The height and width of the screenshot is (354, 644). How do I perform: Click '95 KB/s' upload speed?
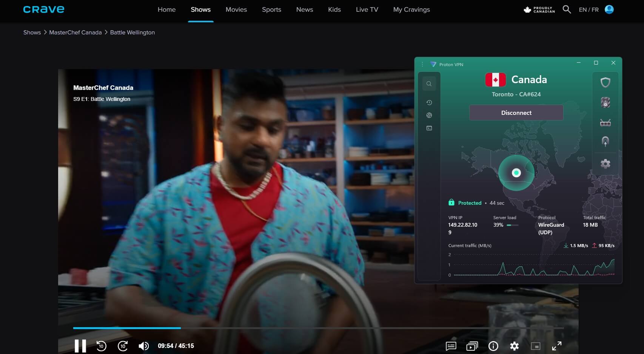click(607, 246)
